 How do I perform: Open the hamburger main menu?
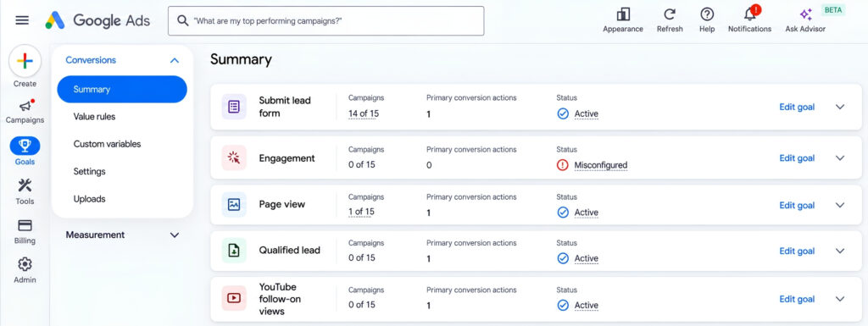(x=22, y=20)
